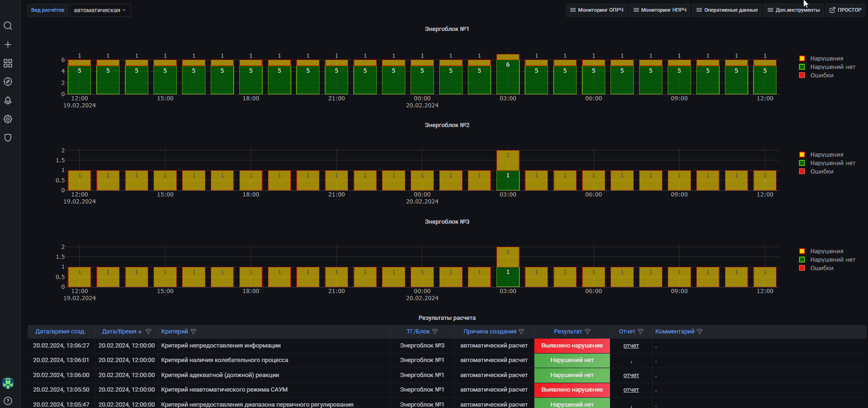The height and width of the screenshot is (408, 868).
Task: Sort table by Дата/Время column header
Action: (119, 332)
